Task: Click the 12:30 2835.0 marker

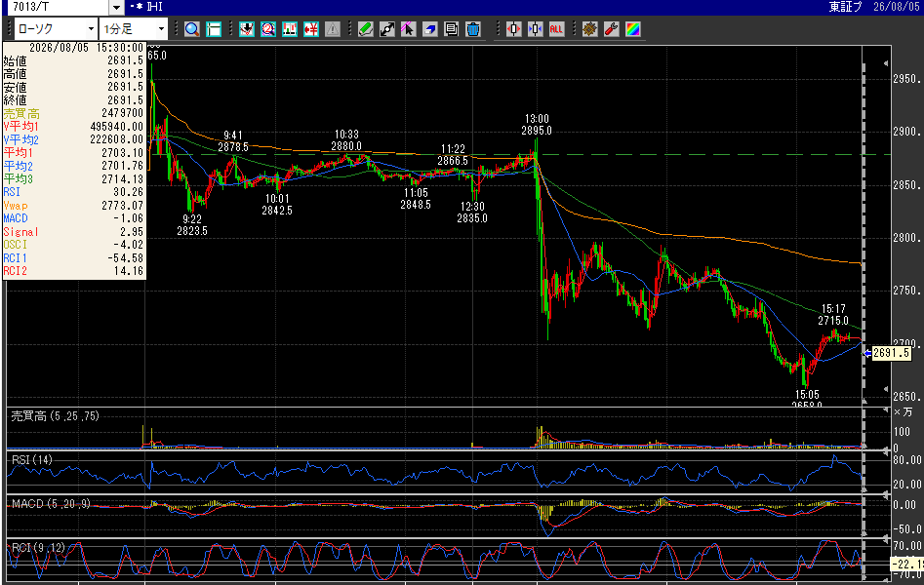Action: pos(472,213)
